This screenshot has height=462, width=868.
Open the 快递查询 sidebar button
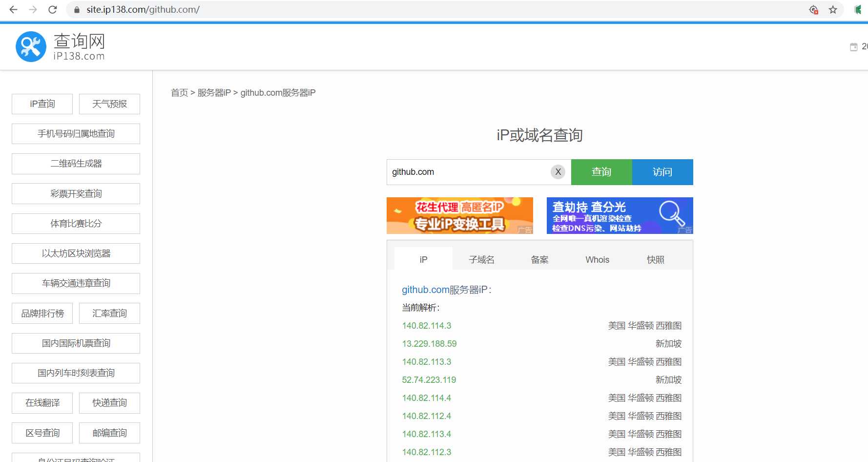[x=109, y=403]
